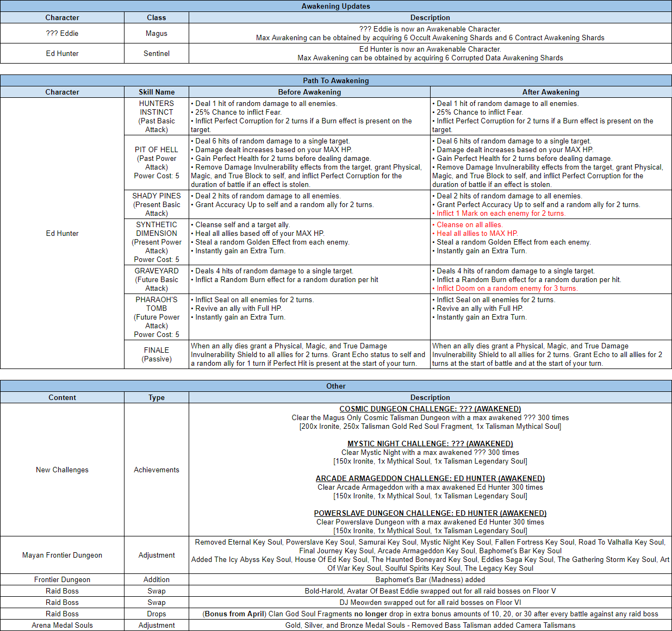
Task: Click the "Magus" class cell
Action: point(156,33)
